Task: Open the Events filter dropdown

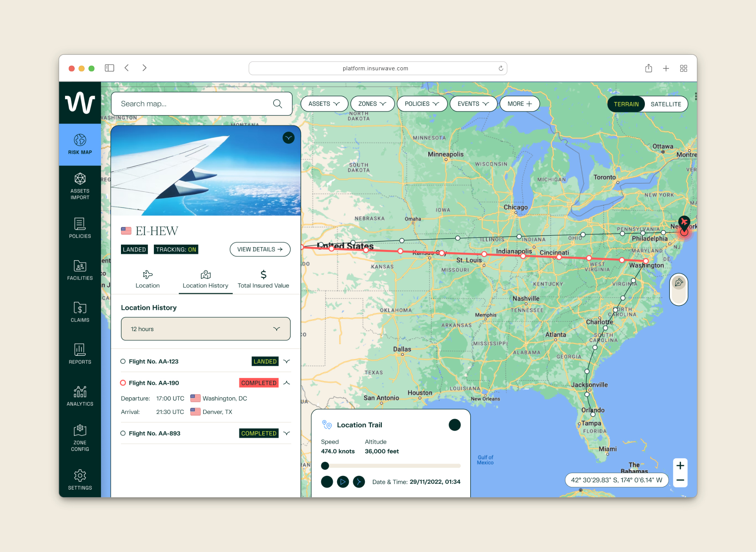Action: tap(473, 104)
